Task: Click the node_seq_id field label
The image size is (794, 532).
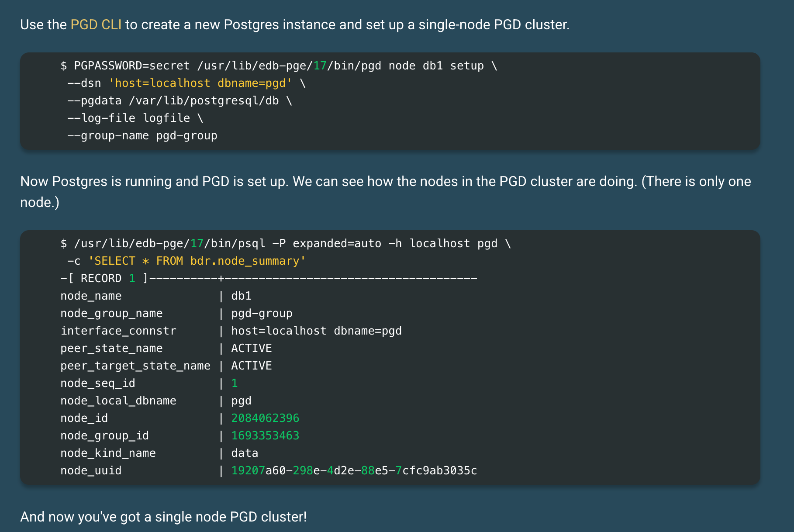Action: (x=98, y=383)
